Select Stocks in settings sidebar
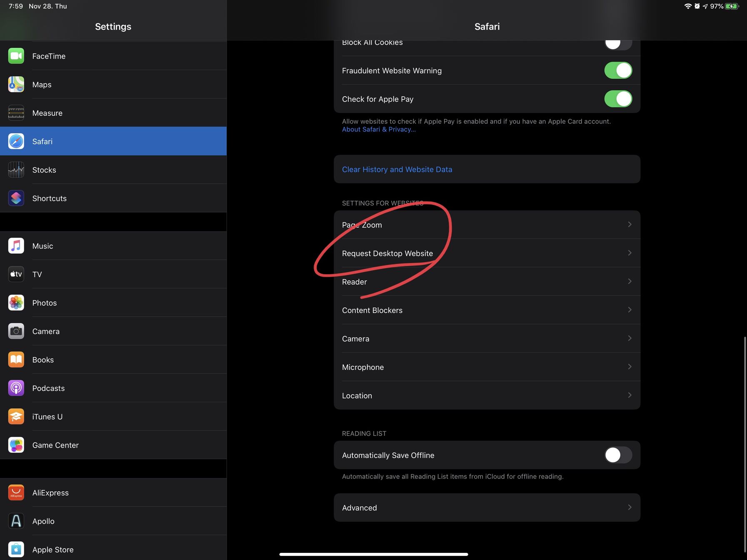This screenshot has height=560, width=747. [113, 170]
